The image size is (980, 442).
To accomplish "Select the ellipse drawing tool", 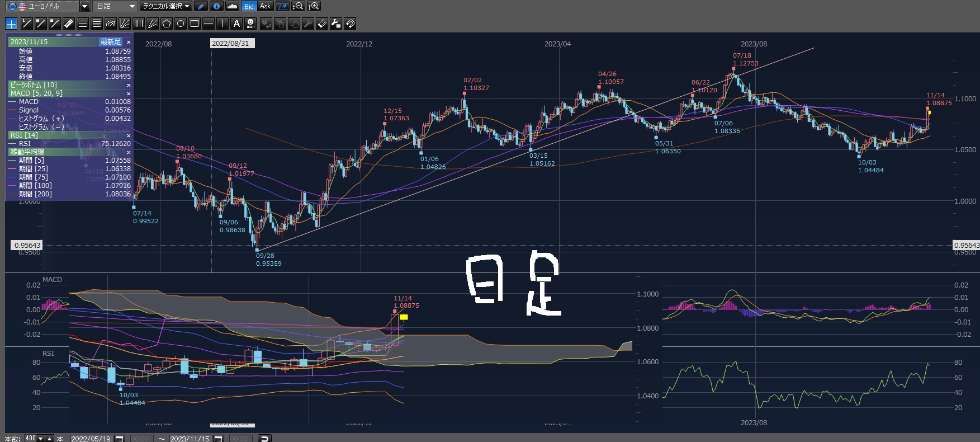I will coord(181,23).
